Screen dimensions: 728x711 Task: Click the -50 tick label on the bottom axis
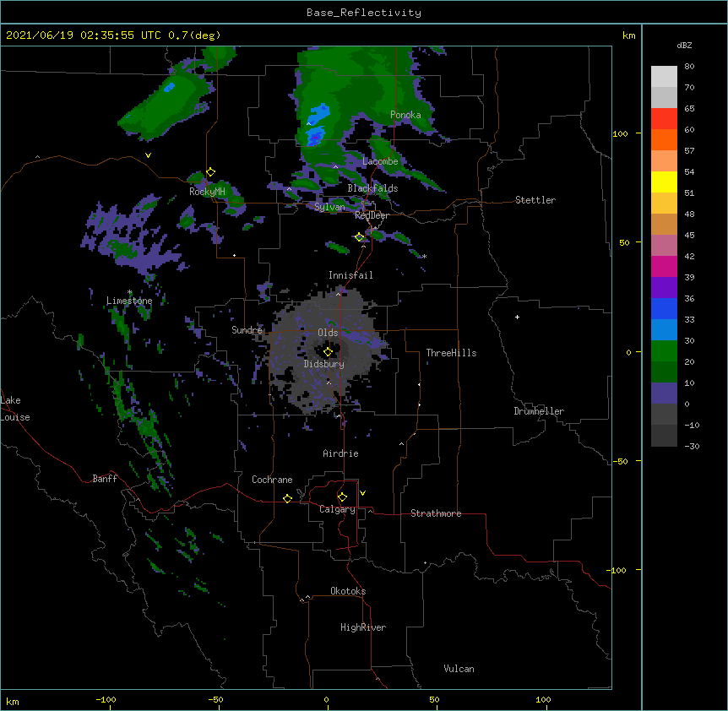point(215,699)
